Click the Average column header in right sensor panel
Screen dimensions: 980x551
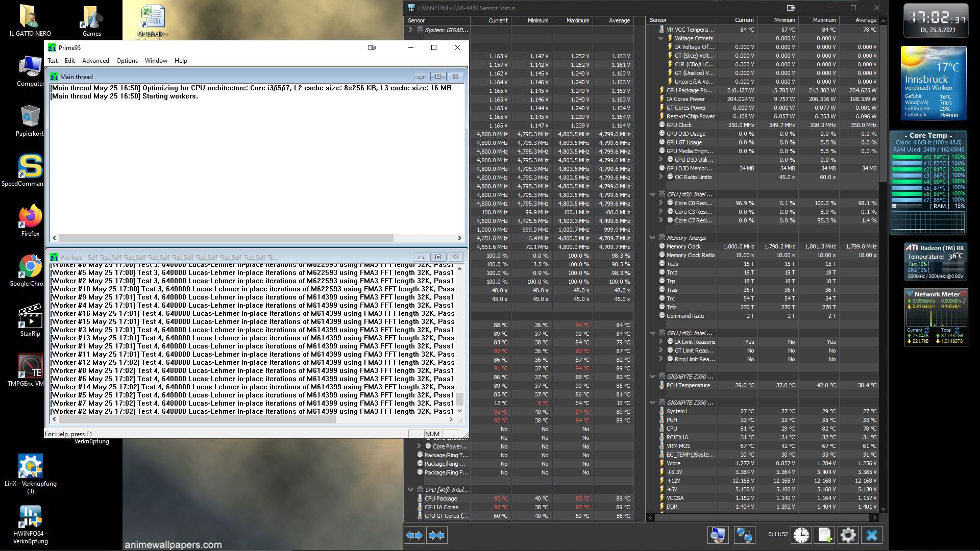(860, 20)
